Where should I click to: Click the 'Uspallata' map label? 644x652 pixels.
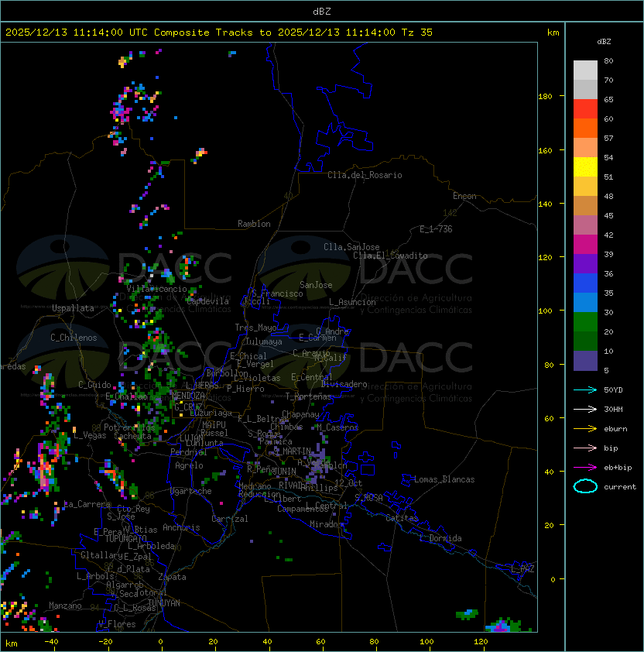tap(73, 308)
